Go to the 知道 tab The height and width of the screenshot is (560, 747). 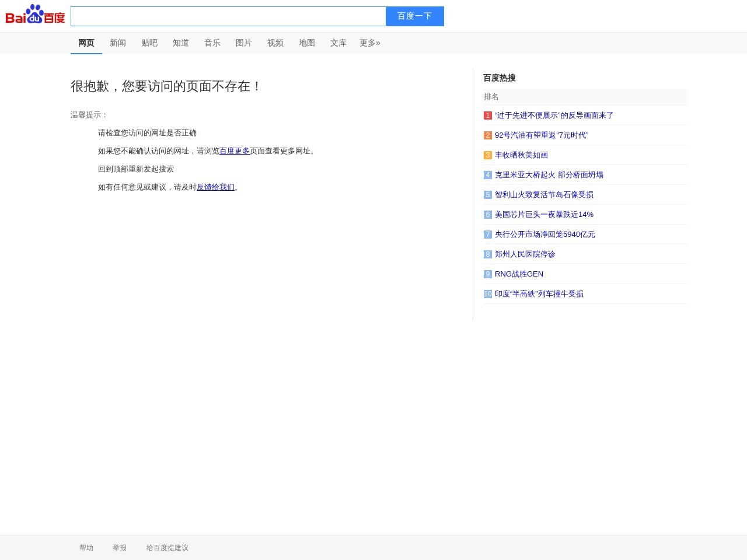click(181, 43)
